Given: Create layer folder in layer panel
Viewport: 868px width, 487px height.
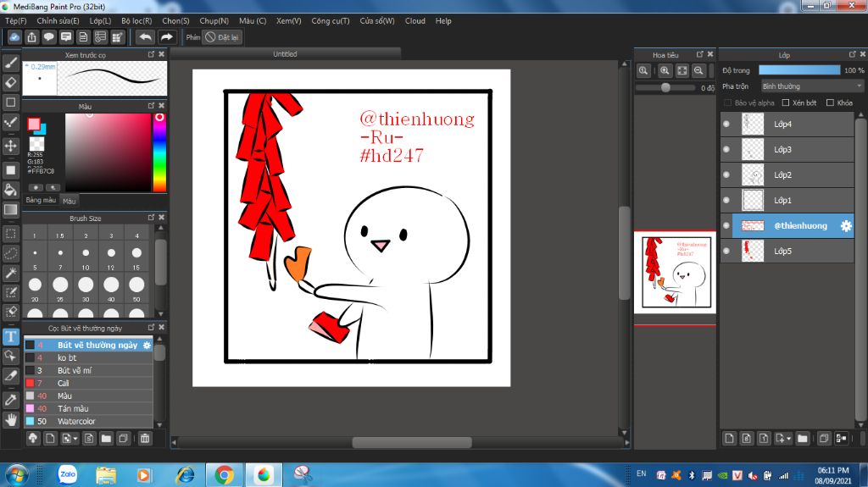Looking at the screenshot, I should click(x=802, y=439).
